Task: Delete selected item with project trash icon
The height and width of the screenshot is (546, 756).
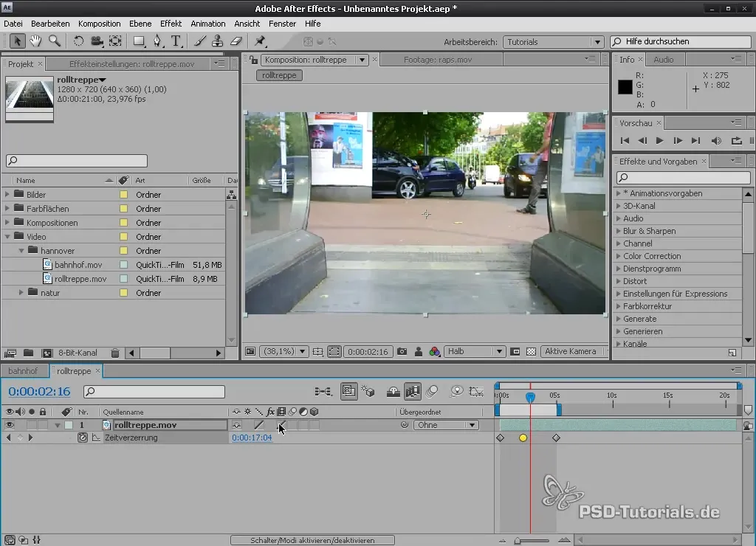Action: [114, 353]
